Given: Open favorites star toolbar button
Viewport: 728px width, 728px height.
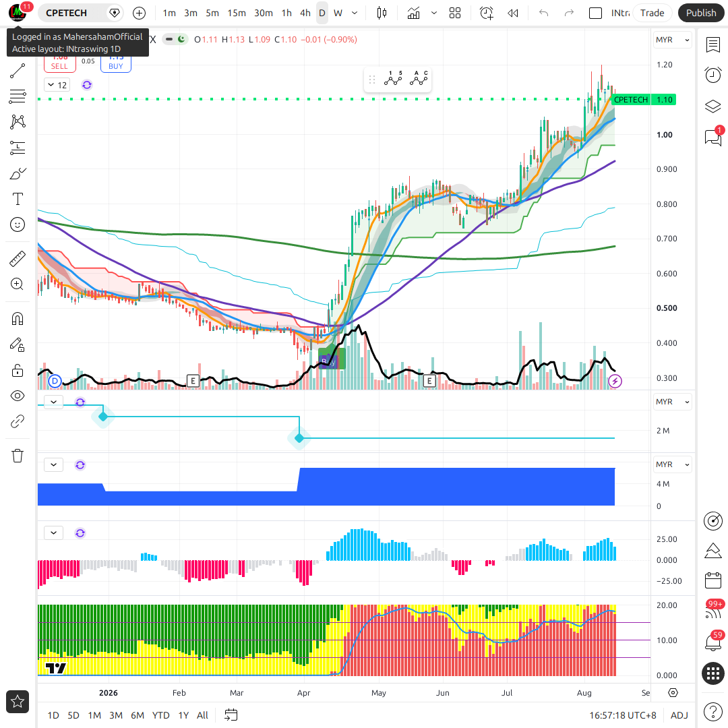Looking at the screenshot, I should [x=18, y=702].
